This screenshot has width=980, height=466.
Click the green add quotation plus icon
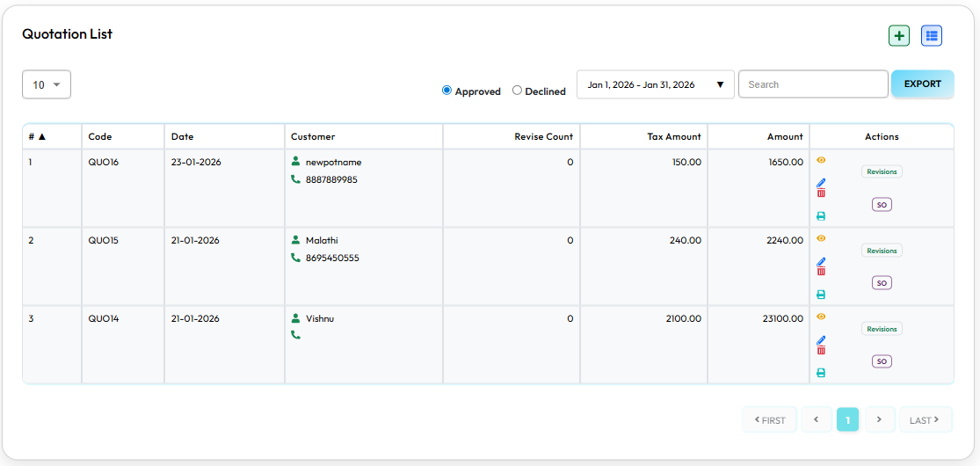point(898,35)
